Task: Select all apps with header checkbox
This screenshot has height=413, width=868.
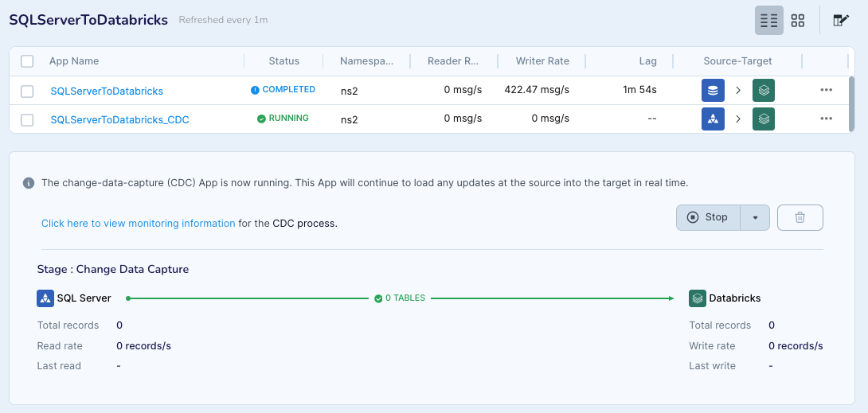Action: tap(27, 61)
